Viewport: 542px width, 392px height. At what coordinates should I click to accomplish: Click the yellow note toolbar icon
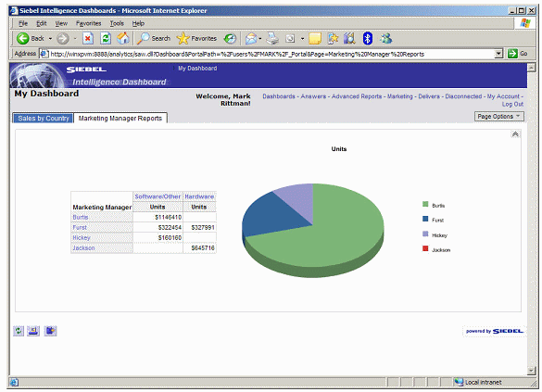(315, 38)
